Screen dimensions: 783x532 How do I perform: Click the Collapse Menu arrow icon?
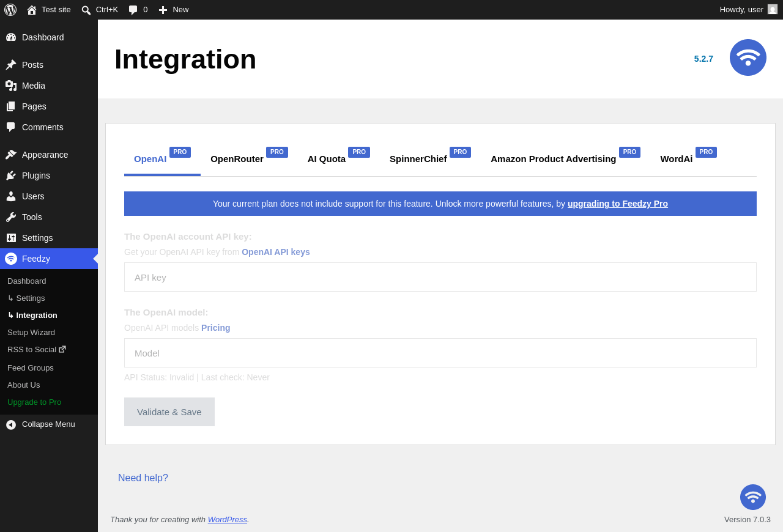click(11, 424)
